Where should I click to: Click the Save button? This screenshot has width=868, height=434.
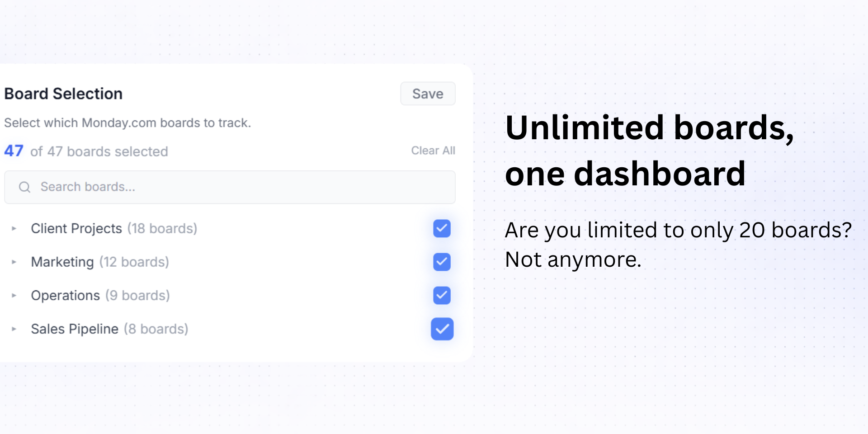[x=428, y=94]
